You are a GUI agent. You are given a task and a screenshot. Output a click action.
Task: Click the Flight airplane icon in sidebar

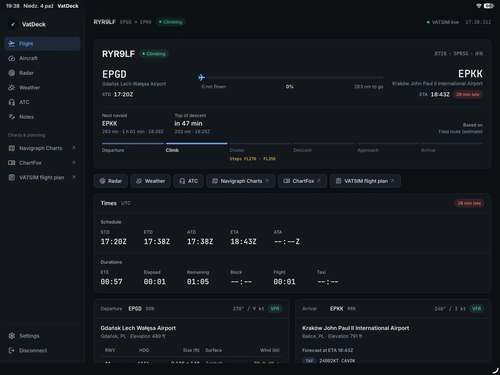tap(12, 44)
